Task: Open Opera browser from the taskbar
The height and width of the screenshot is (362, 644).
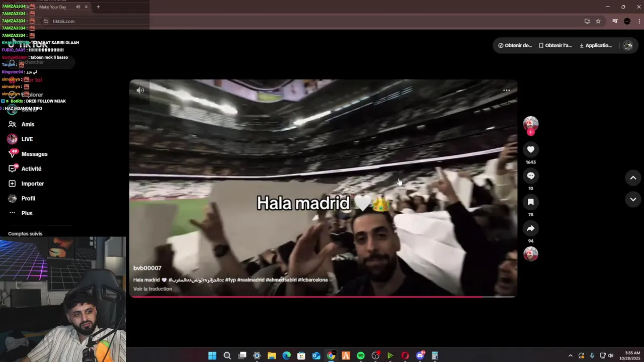Action: 405,355
